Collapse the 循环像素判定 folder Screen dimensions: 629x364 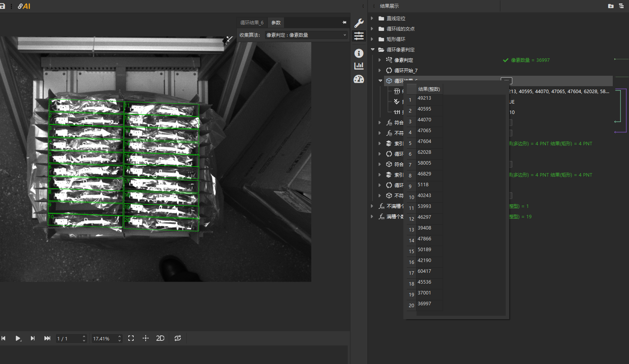[372, 49]
